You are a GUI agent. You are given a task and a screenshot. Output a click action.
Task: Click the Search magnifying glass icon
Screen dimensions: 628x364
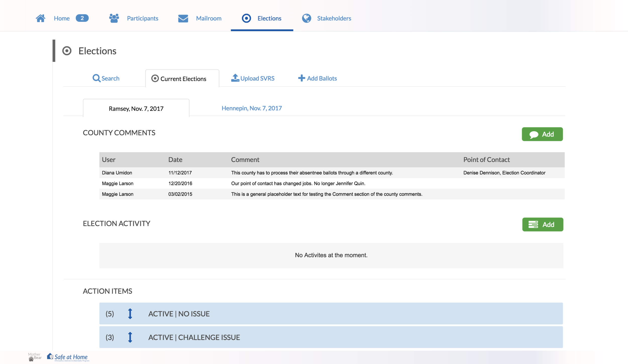point(96,78)
